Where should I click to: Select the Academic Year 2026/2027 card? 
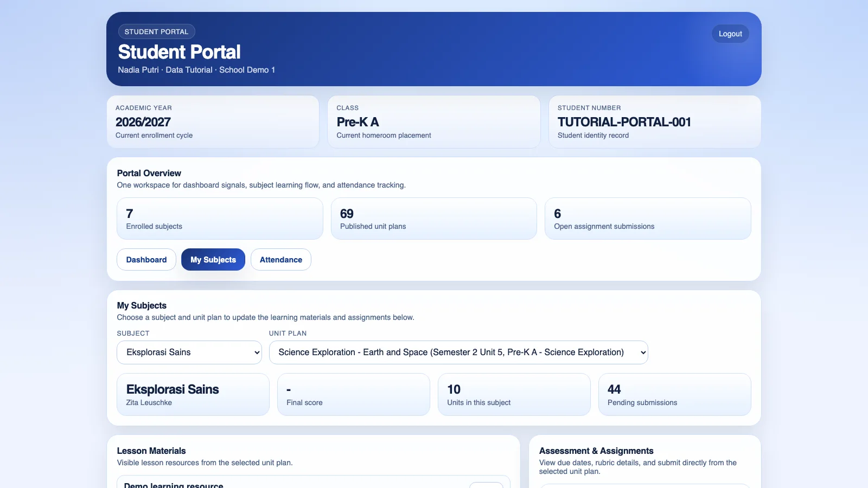pyautogui.click(x=213, y=122)
